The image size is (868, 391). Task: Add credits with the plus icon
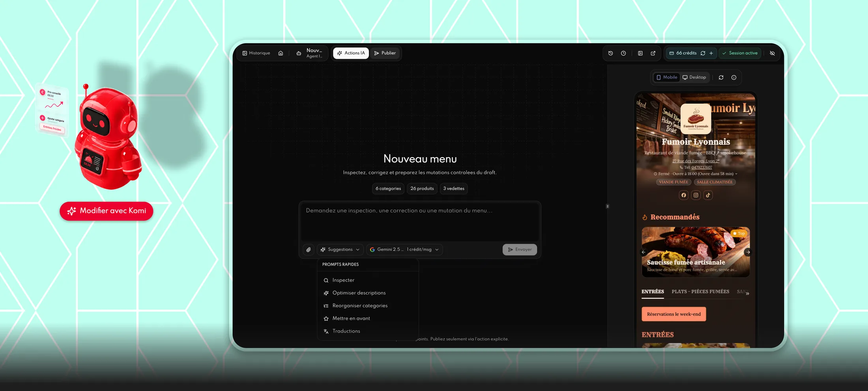point(711,53)
